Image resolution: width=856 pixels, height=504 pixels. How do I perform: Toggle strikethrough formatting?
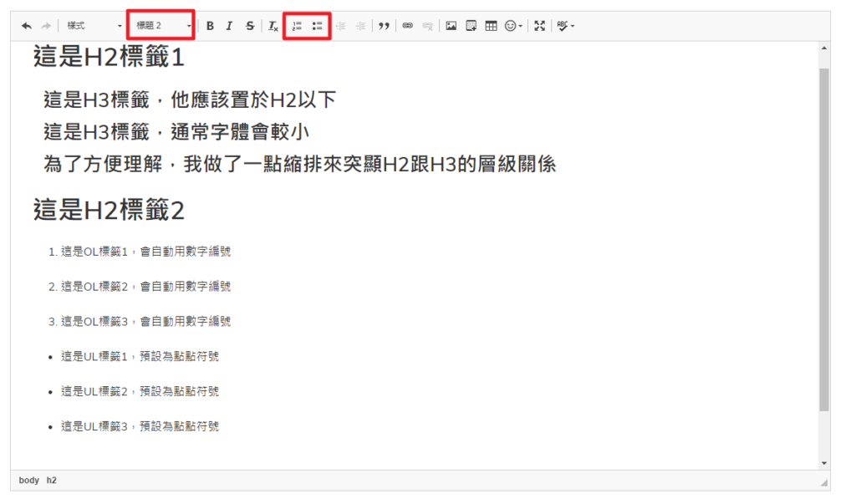(x=250, y=26)
